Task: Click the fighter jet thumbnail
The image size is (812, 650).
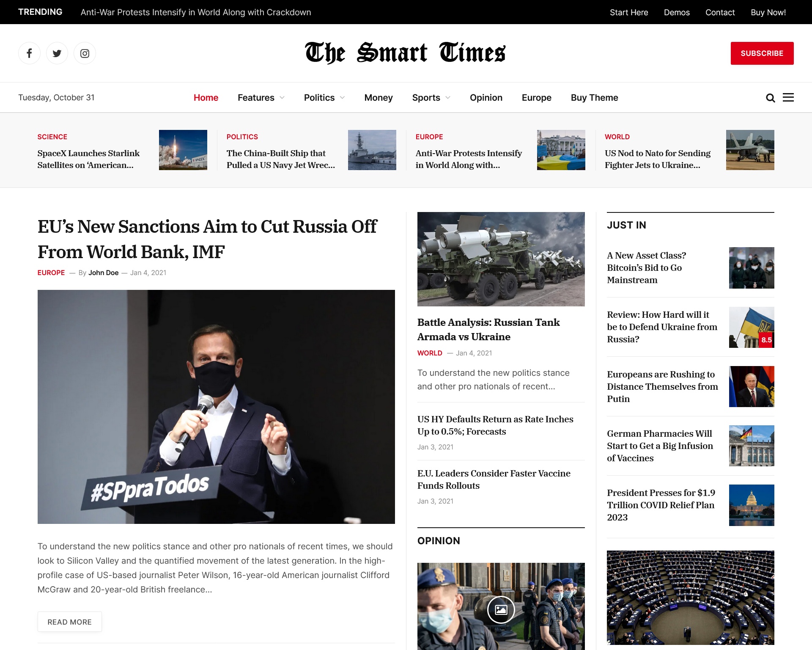Action: 750,150
